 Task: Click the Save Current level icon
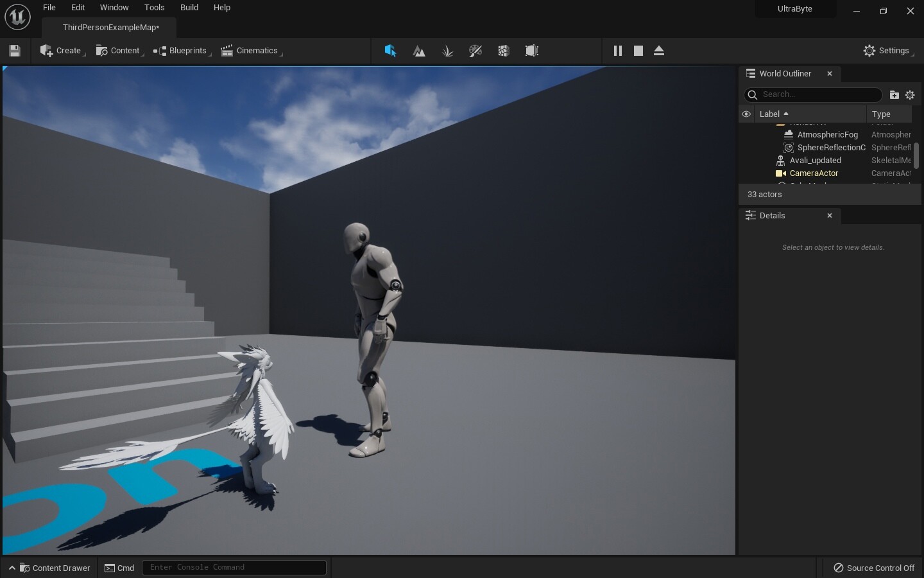click(14, 51)
